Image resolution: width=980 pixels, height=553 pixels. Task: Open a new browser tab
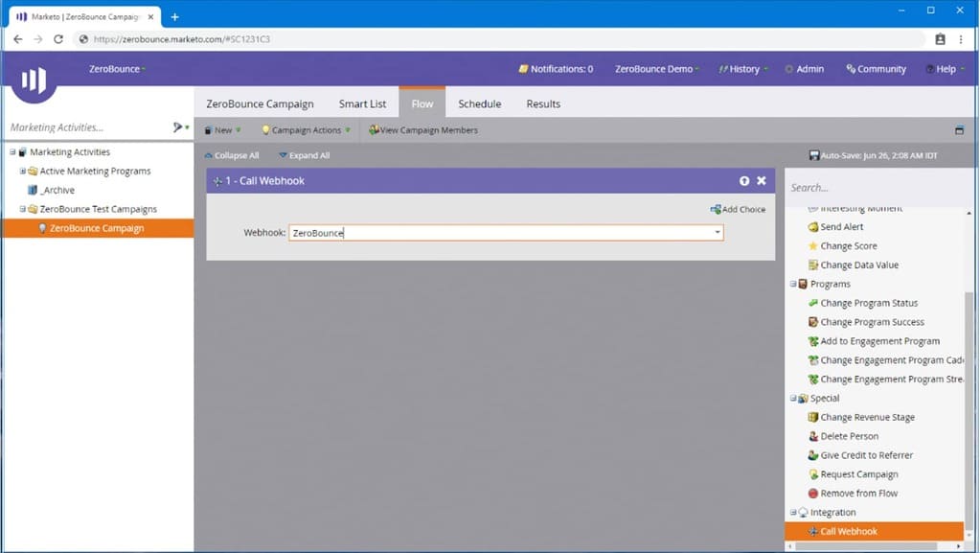pyautogui.click(x=175, y=17)
